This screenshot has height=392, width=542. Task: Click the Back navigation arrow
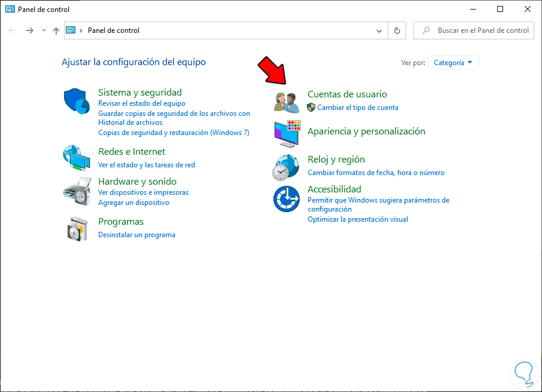(12, 30)
